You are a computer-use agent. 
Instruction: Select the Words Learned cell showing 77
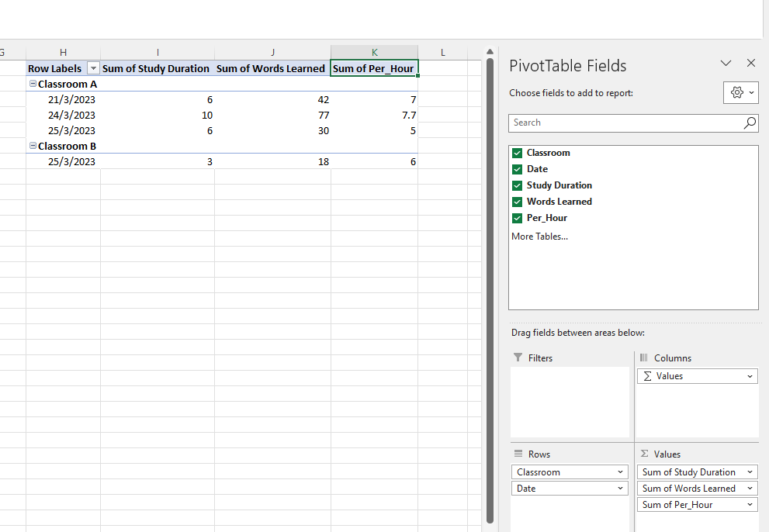point(272,116)
